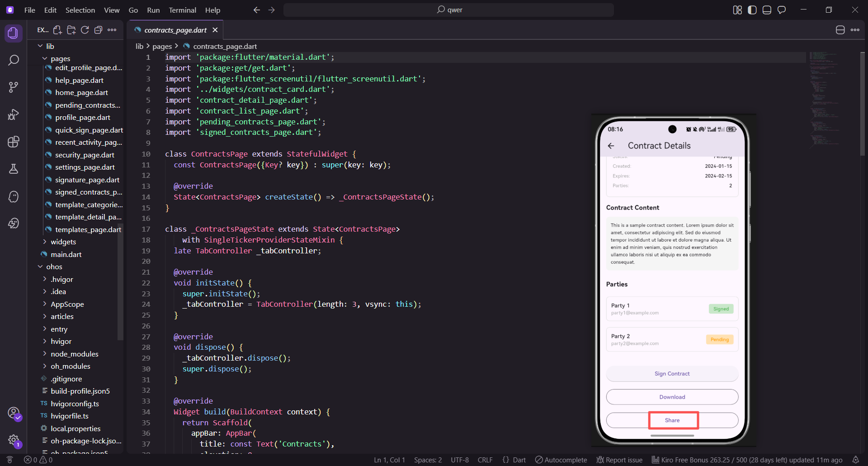Image resolution: width=868 pixels, height=466 pixels.
Task: Collapse the ohos folder
Action: (x=40, y=267)
